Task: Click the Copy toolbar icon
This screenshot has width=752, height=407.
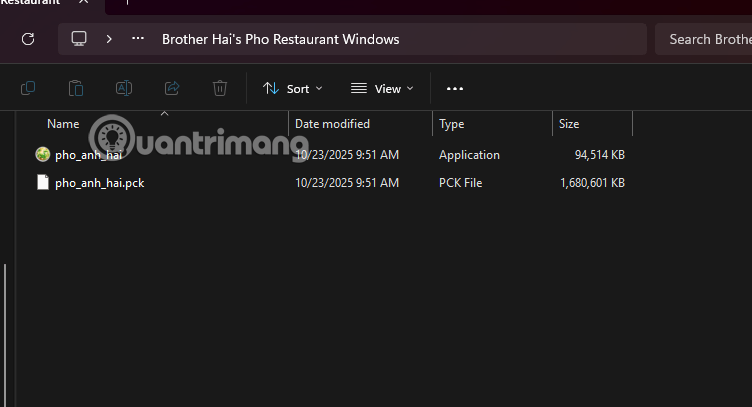Action: pyautogui.click(x=28, y=89)
